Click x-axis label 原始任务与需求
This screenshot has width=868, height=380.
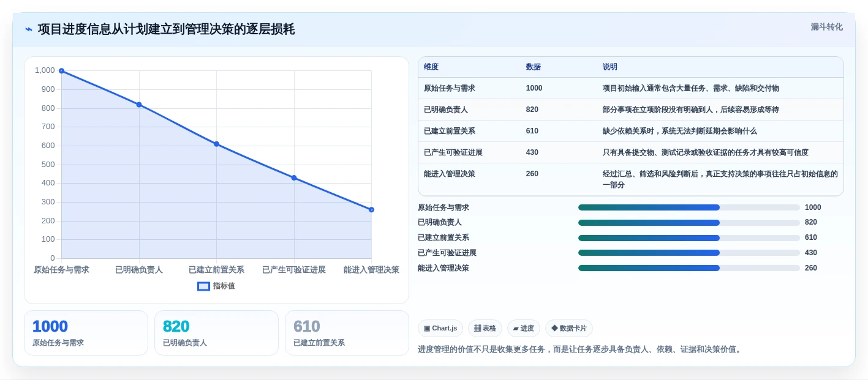[x=61, y=270]
